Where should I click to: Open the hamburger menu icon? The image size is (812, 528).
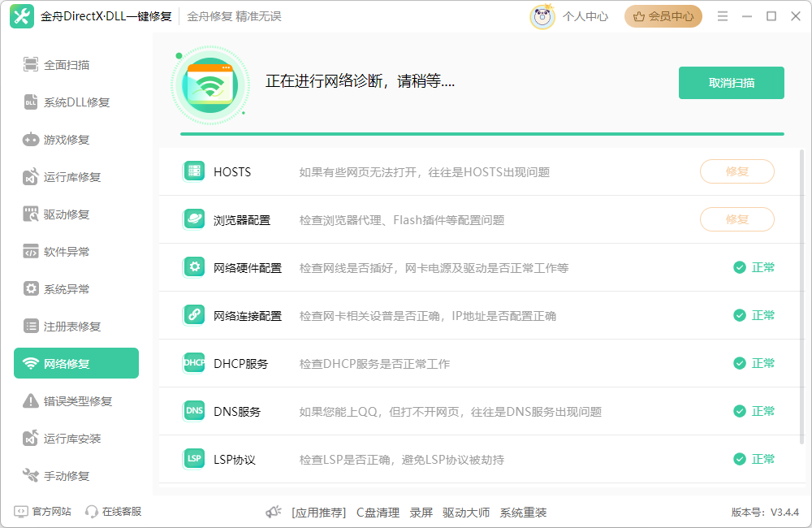[x=723, y=16]
